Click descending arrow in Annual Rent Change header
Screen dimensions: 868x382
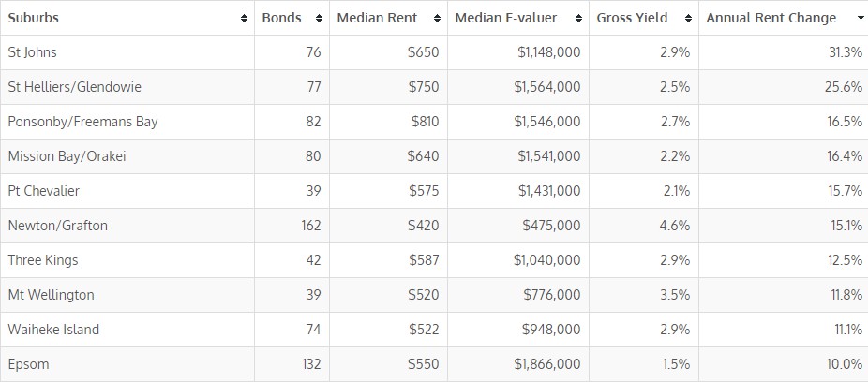[860, 19]
